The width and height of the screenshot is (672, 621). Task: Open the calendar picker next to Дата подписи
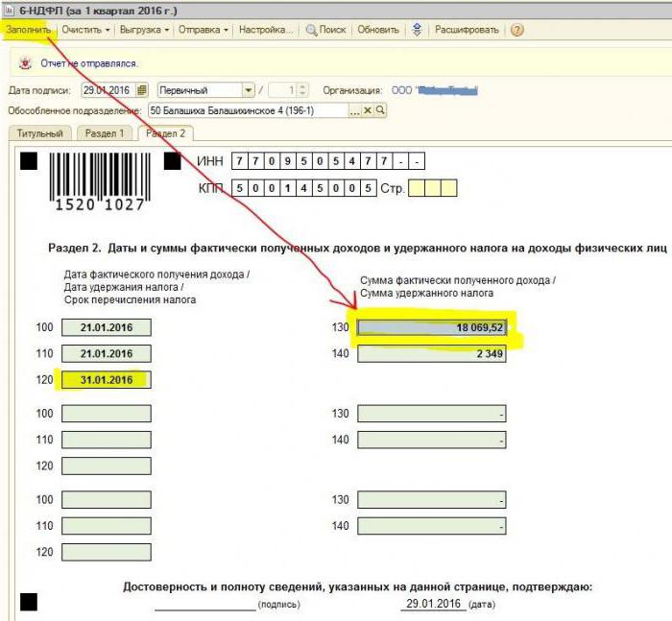coord(142,90)
